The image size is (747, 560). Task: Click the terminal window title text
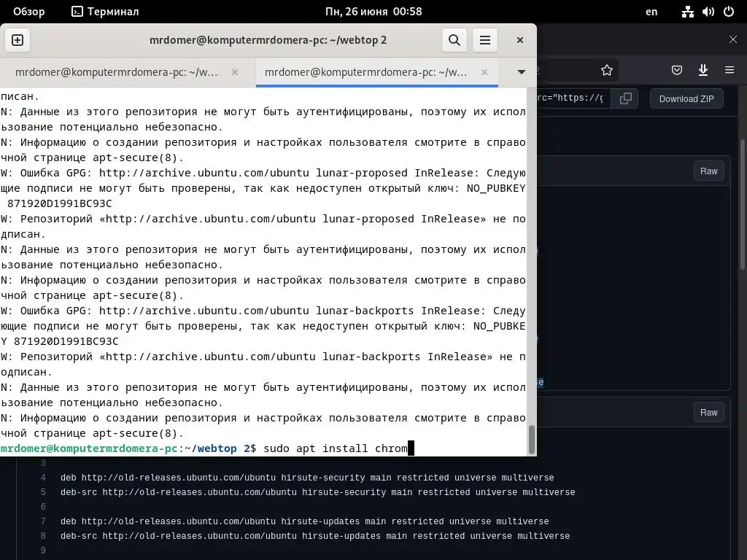click(x=268, y=40)
